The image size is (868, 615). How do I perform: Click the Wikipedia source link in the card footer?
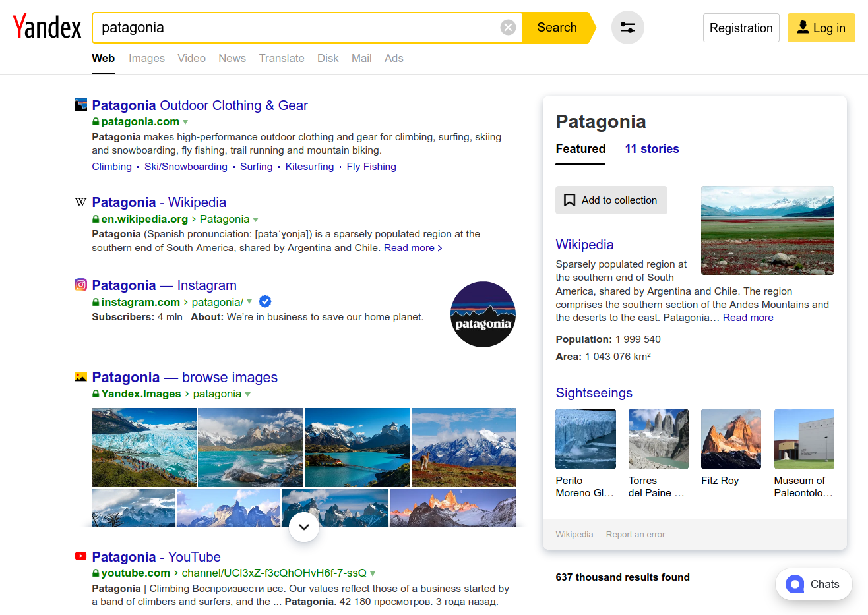[x=574, y=535]
